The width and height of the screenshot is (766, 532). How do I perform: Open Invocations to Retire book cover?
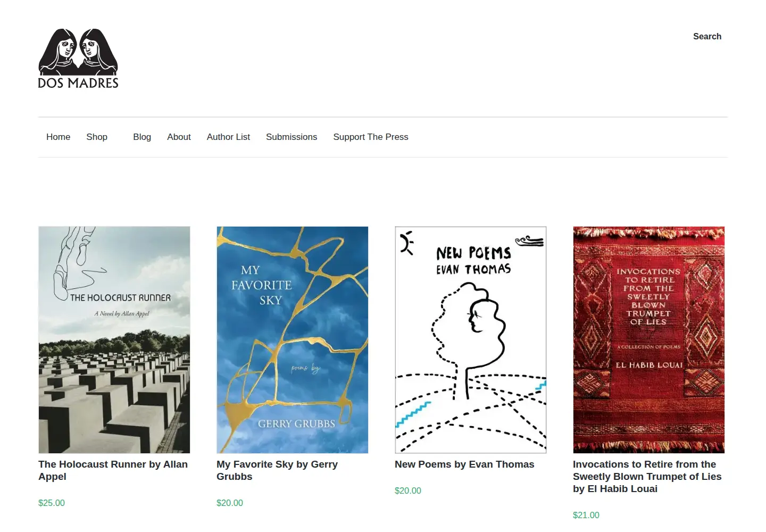point(649,340)
